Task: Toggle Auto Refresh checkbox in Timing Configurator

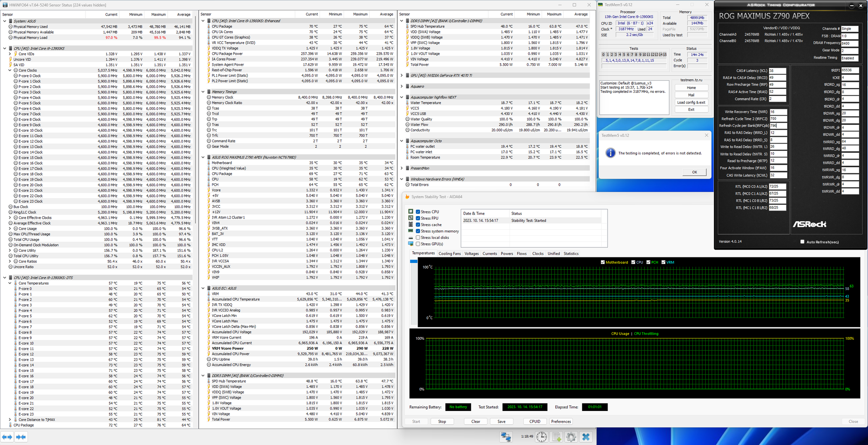Action: click(802, 242)
